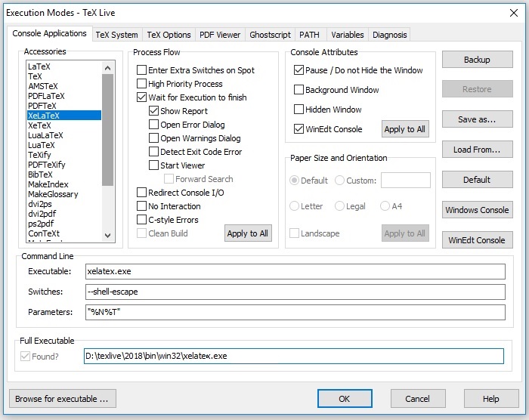Screen dimensions: 529x420
Task: Select MakeGlossary in the list
Action: click(64, 194)
